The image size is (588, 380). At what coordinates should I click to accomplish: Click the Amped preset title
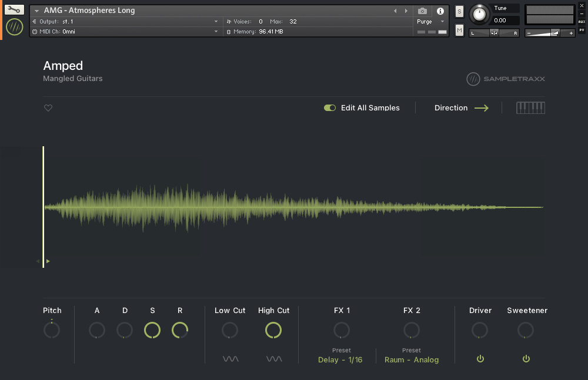pos(63,66)
